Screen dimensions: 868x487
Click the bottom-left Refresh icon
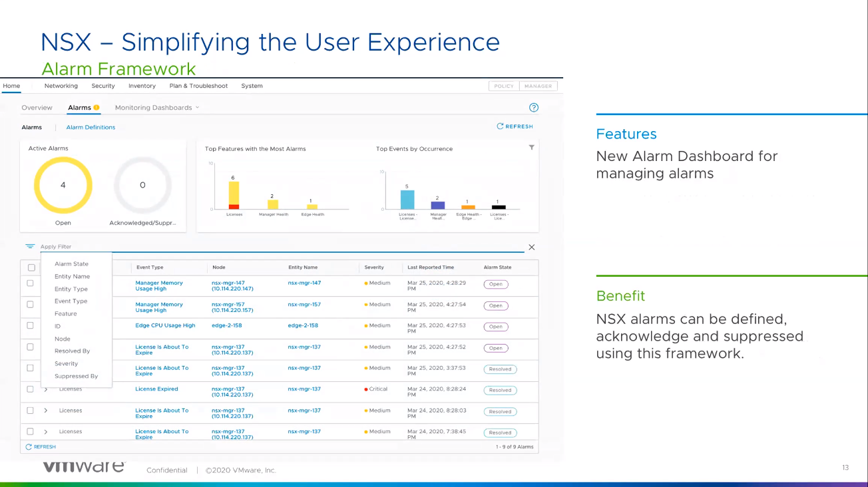pos(29,447)
